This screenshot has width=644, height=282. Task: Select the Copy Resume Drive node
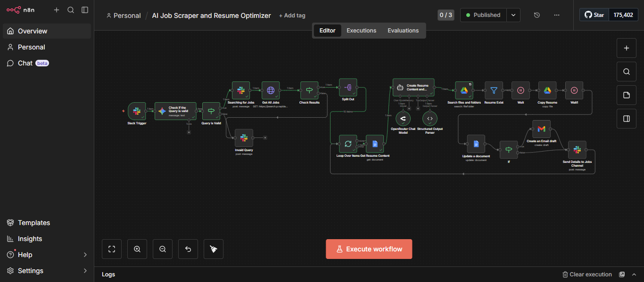(x=547, y=90)
